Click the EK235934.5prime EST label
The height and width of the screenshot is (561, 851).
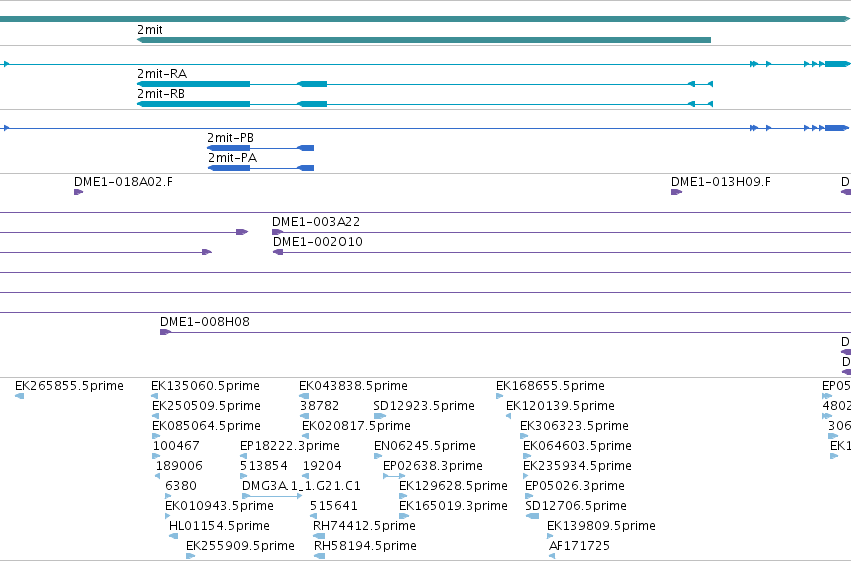pos(577,466)
